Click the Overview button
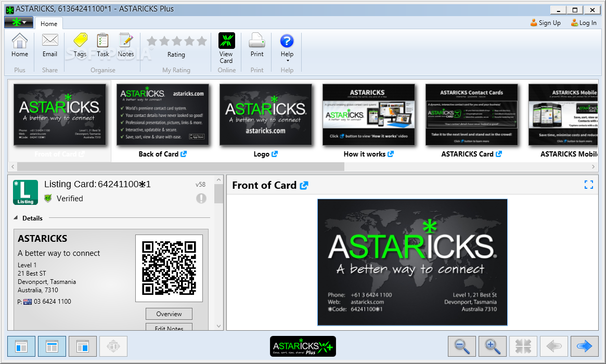 point(169,314)
